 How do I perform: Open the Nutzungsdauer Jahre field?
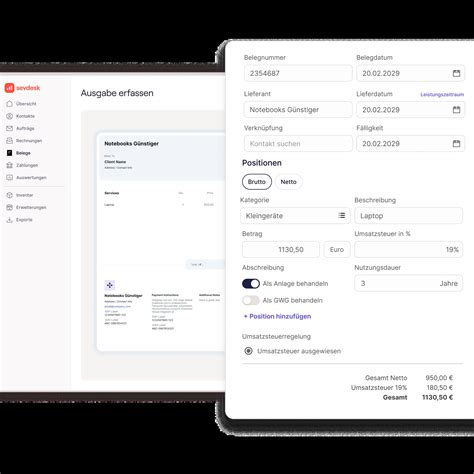[408, 283]
